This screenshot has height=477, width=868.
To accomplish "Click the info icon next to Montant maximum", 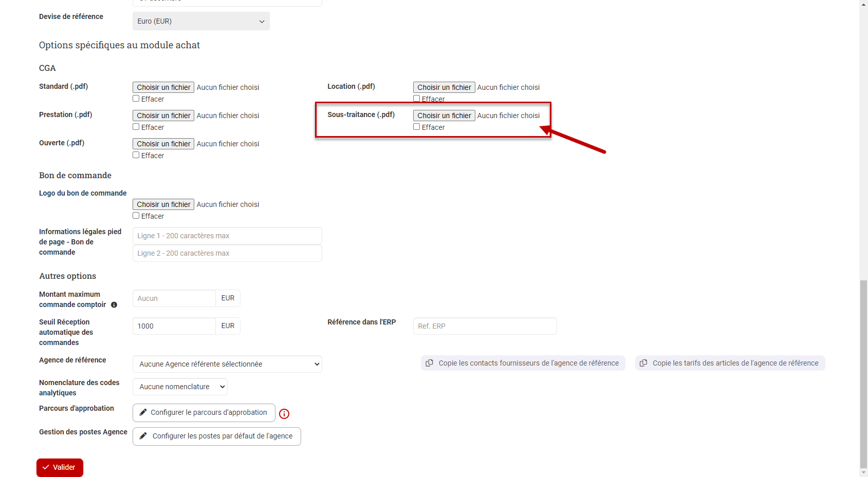I will (x=114, y=305).
